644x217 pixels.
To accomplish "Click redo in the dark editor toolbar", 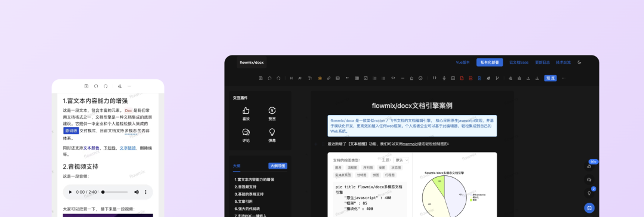I will click(x=278, y=78).
